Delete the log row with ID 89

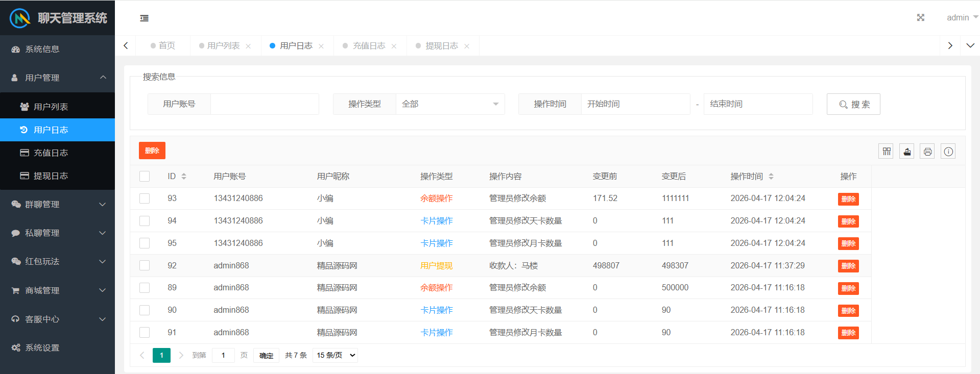coord(848,288)
